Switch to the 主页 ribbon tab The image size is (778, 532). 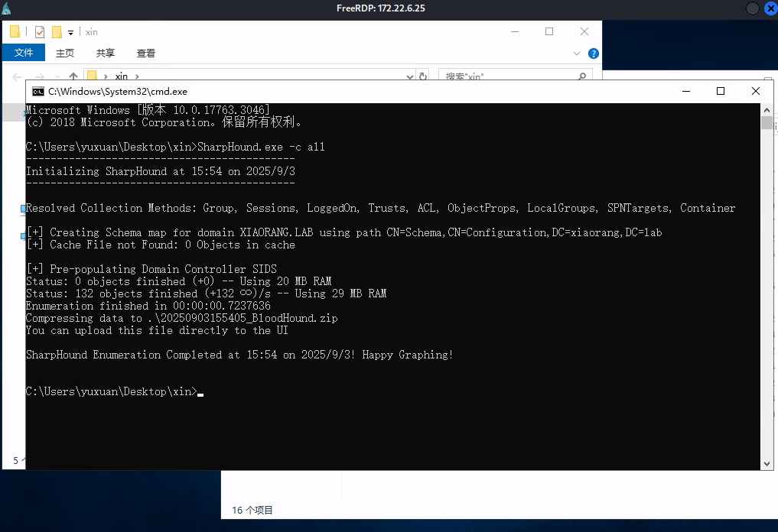pos(65,53)
